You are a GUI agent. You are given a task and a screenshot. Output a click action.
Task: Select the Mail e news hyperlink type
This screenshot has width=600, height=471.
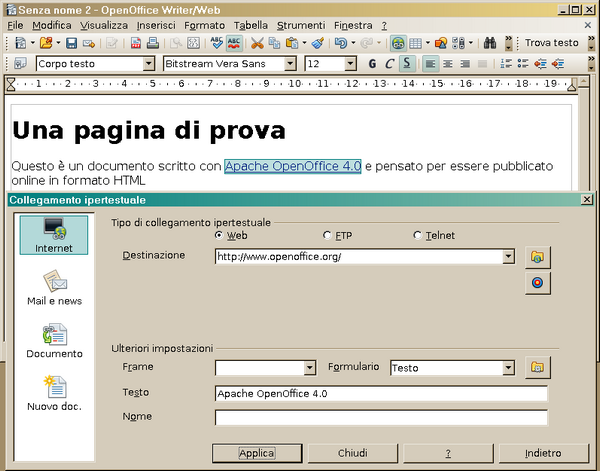54,287
